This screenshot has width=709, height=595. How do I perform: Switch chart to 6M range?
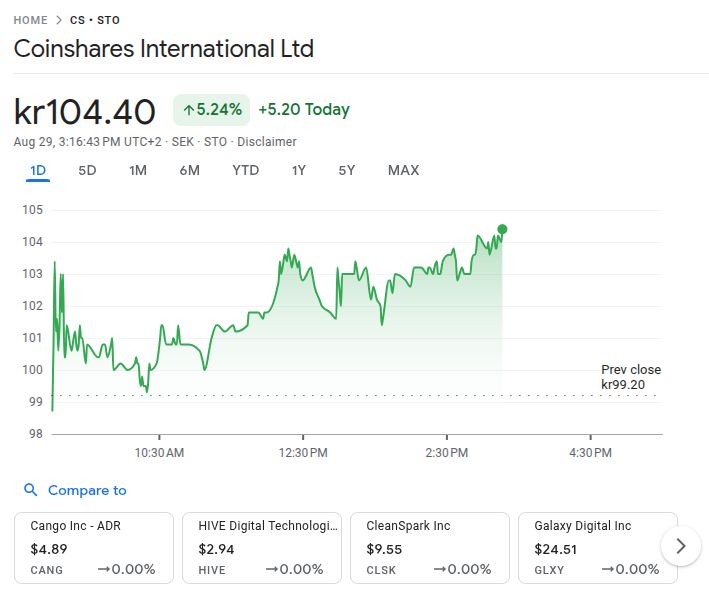[x=189, y=170]
